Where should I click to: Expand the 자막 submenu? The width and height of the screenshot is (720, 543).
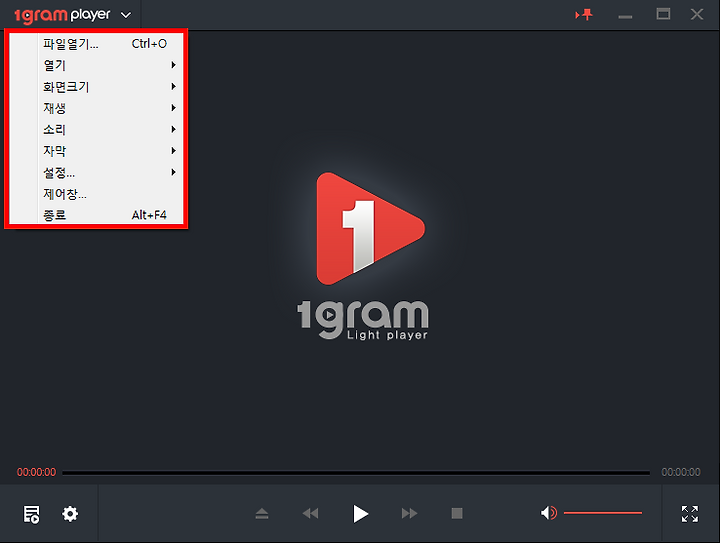(x=96, y=151)
